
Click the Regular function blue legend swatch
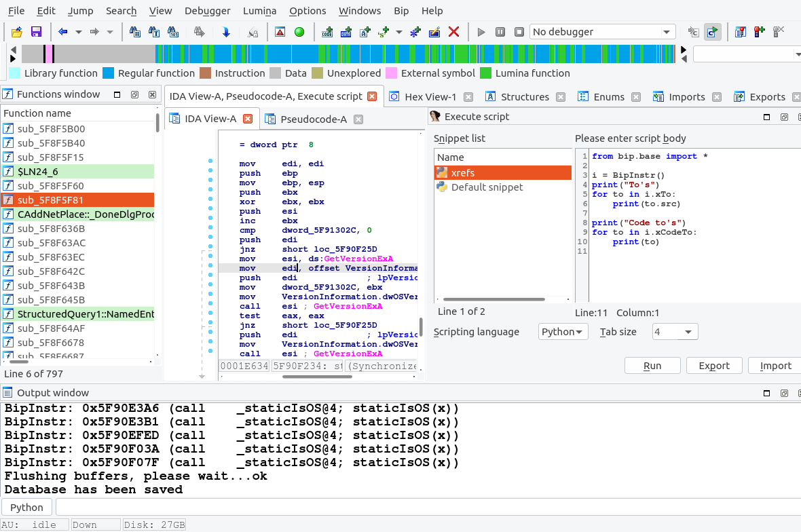click(x=108, y=73)
